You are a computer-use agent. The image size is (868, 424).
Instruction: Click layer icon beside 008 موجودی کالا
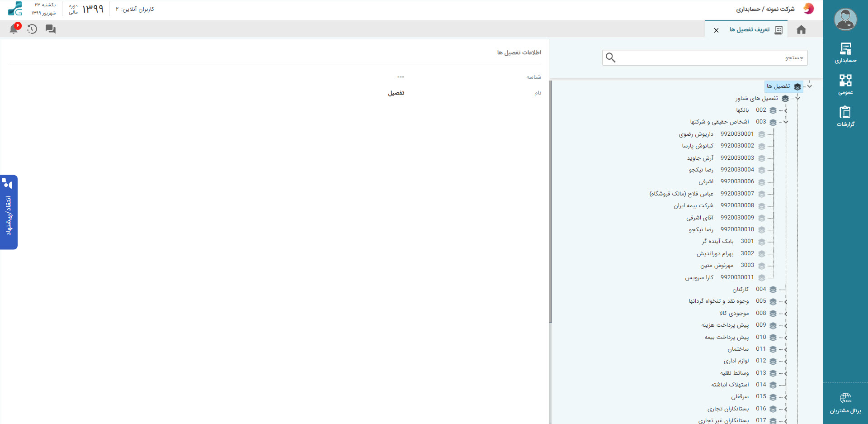pyautogui.click(x=773, y=314)
